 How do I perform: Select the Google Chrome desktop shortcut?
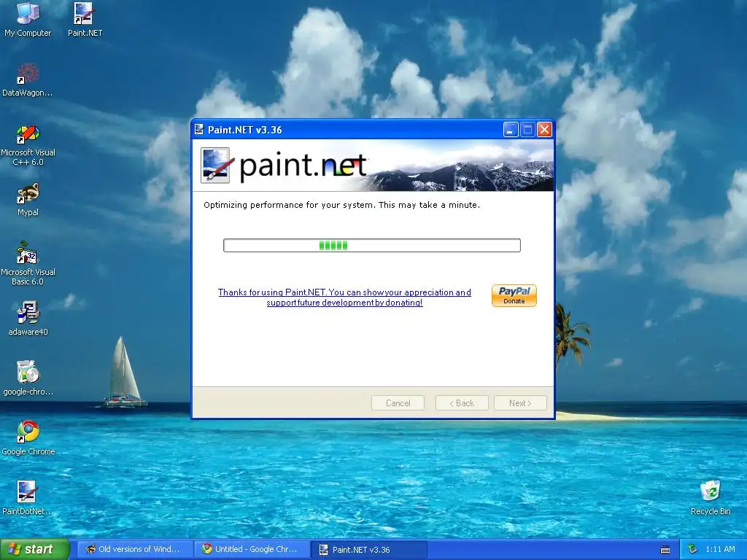(x=28, y=437)
